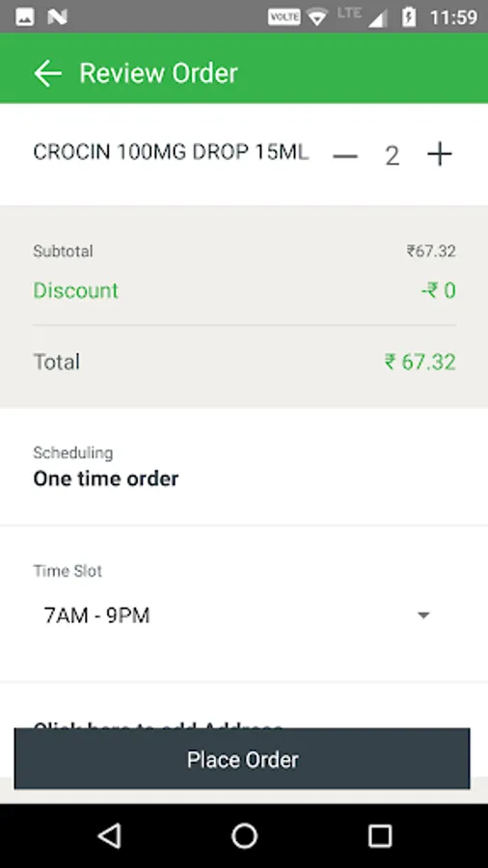Tap the battery charging icon
This screenshot has width=488, height=868.
click(409, 17)
